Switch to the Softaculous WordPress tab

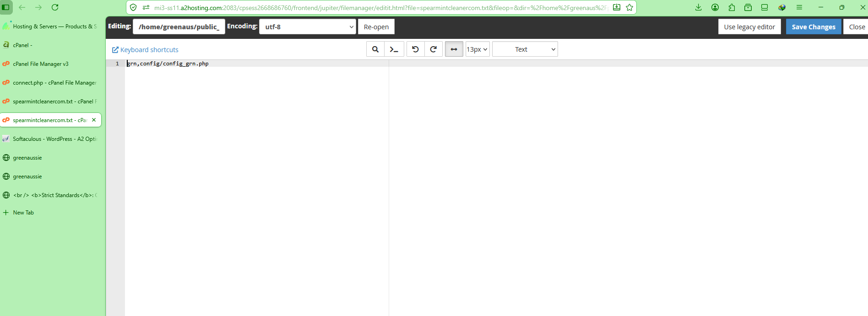pos(54,139)
